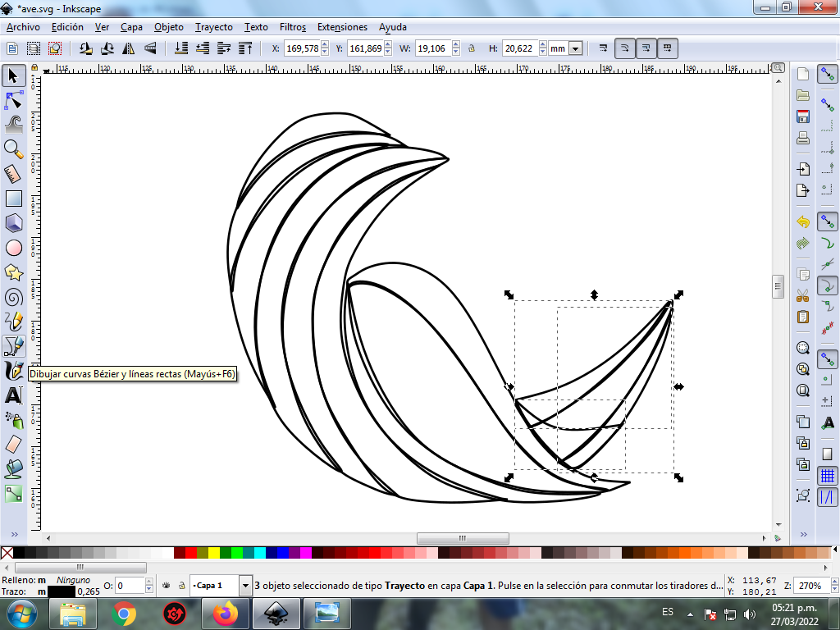Click the Save document icon
Viewport: 840px width, 630px height.
(x=803, y=116)
